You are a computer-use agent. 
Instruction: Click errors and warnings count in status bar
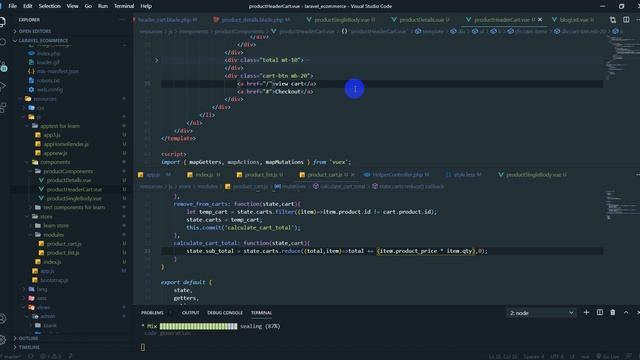pos(51,356)
